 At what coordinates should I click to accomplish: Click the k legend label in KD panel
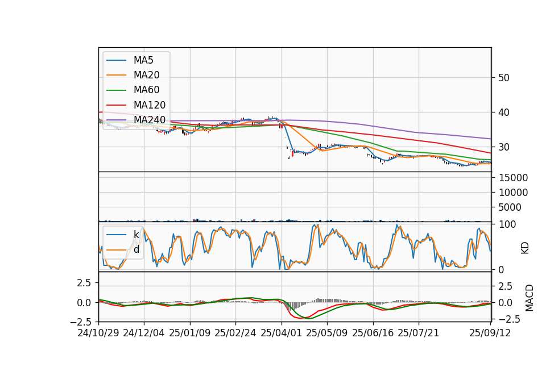click(136, 235)
